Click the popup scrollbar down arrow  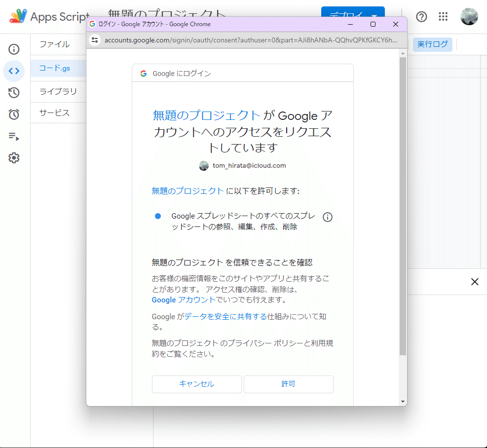(x=403, y=402)
